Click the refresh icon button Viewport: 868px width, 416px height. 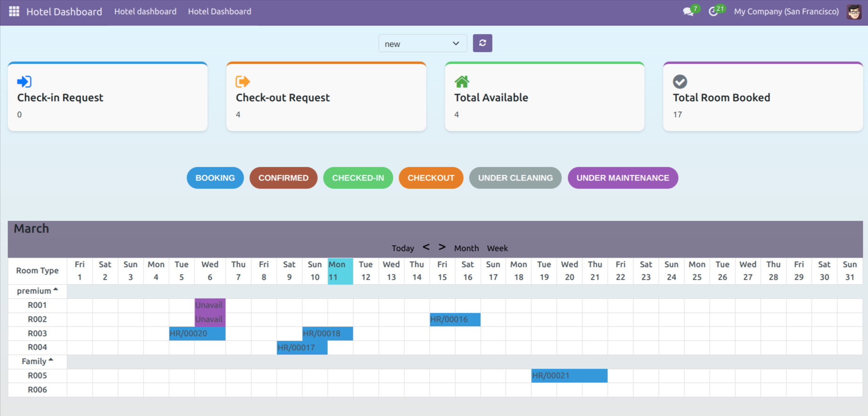(x=482, y=43)
